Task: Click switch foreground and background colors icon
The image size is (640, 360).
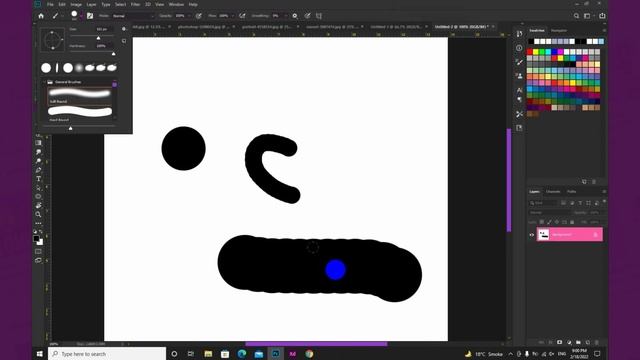Action: (x=41, y=231)
